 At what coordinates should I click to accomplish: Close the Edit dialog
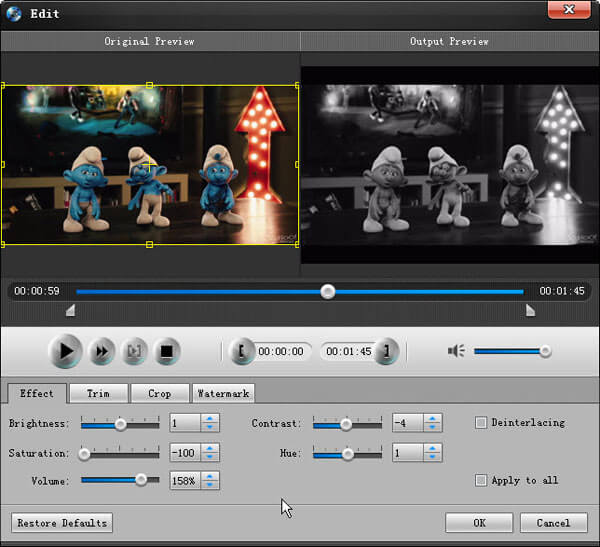(x=569, y=9)
